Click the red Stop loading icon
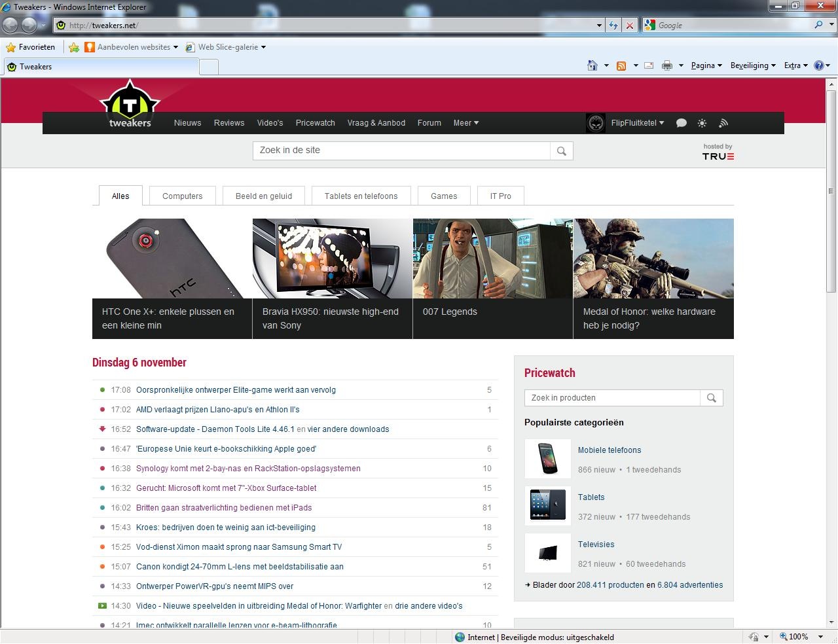The image size is (838, 644). click(x=629, y=26)
